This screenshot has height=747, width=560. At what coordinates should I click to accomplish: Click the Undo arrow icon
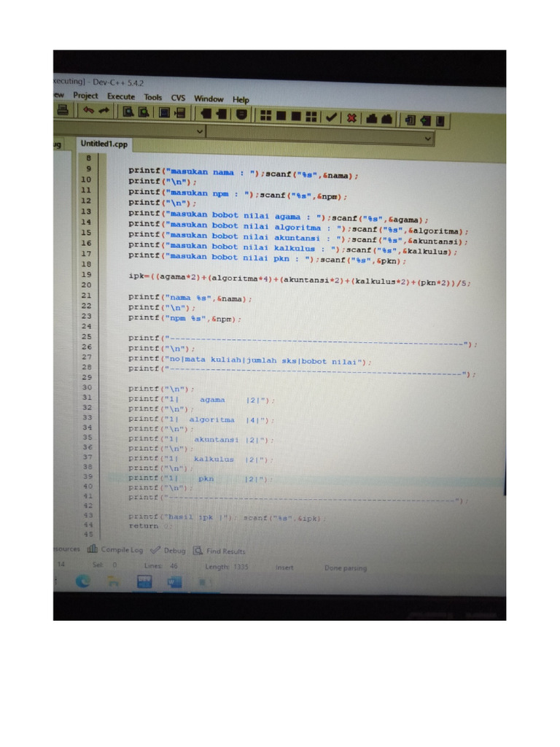[x=88, y=111]
